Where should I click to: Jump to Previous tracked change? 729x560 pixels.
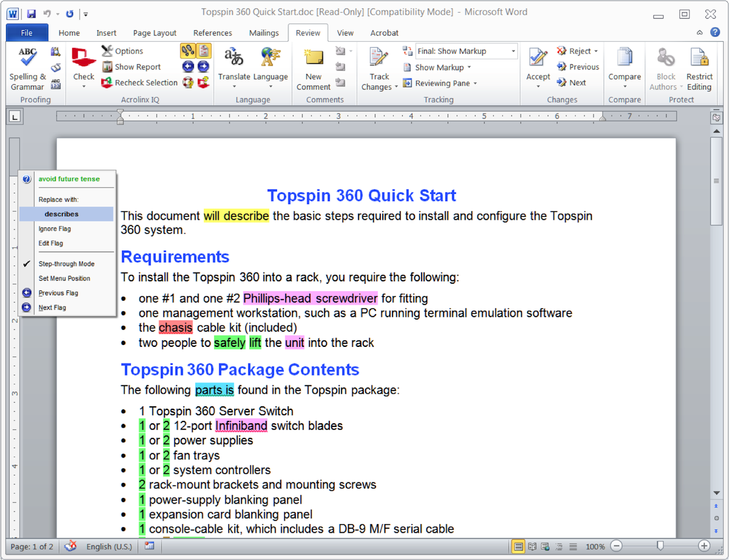click(x=578, y=67)
